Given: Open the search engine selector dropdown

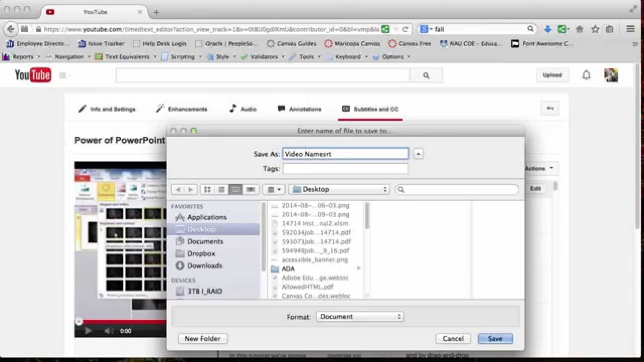Looking at the screenshot, I should [427, 29].
